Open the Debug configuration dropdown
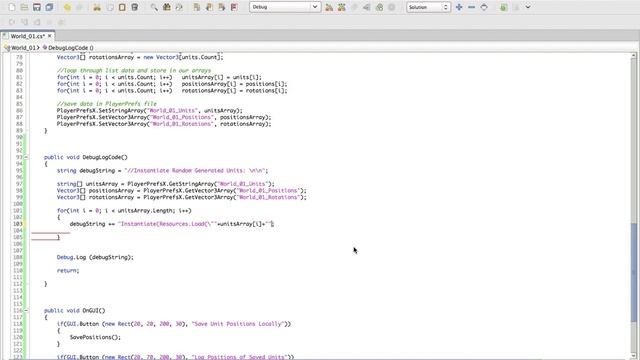This screenshot has width=640, height=360. click(x=284, y=7)
